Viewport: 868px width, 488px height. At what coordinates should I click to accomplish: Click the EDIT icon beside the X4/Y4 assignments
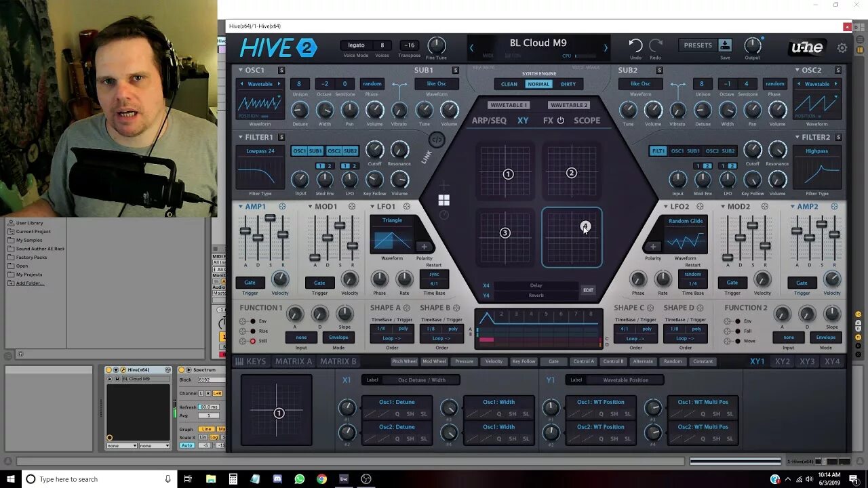click(x=587, y=290)
